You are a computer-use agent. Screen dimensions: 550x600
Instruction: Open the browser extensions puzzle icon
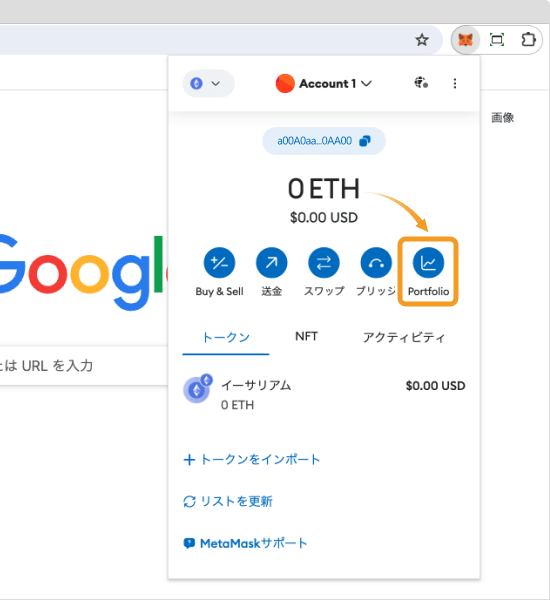[528, 40]
